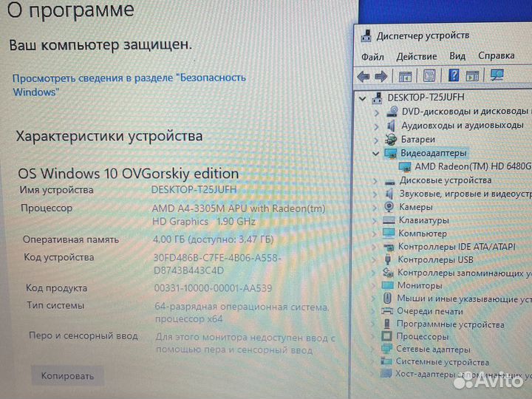Click the Характеристики устройства heading
532x399 pixels.
pos(109,136)
